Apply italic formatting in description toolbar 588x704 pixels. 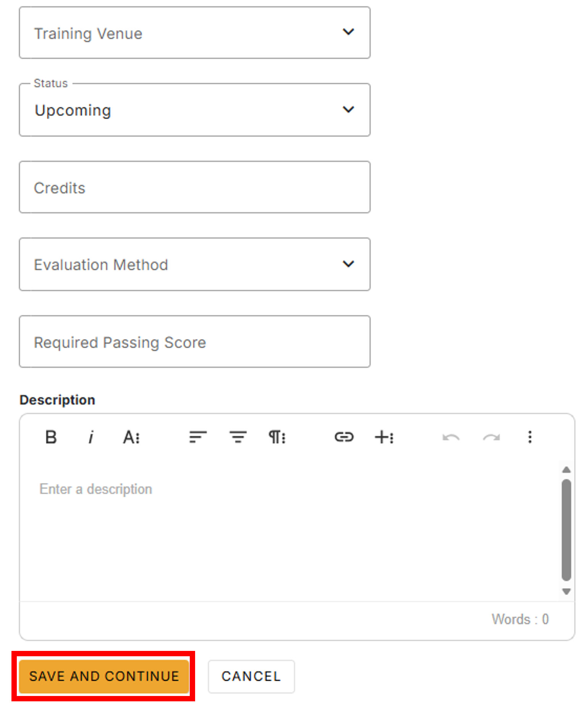[91, 437]
